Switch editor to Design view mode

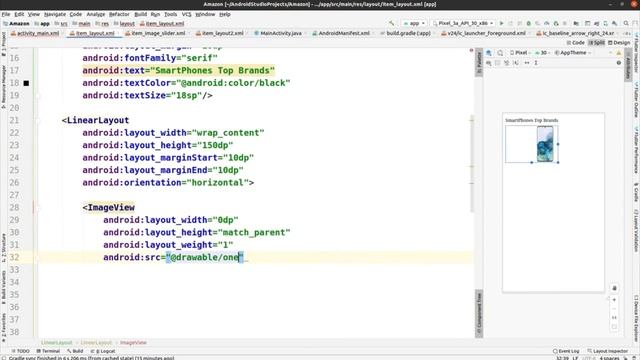coord(619,43)
